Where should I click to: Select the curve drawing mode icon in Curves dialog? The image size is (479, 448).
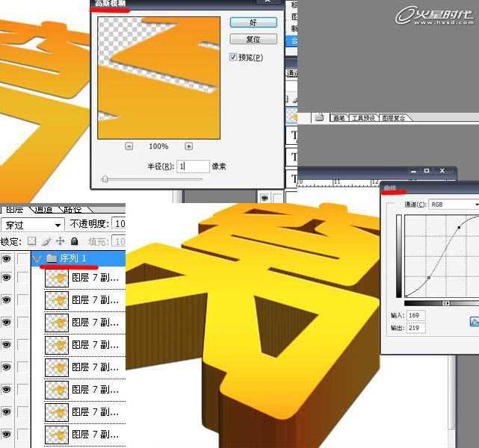[x=474, y=321]
